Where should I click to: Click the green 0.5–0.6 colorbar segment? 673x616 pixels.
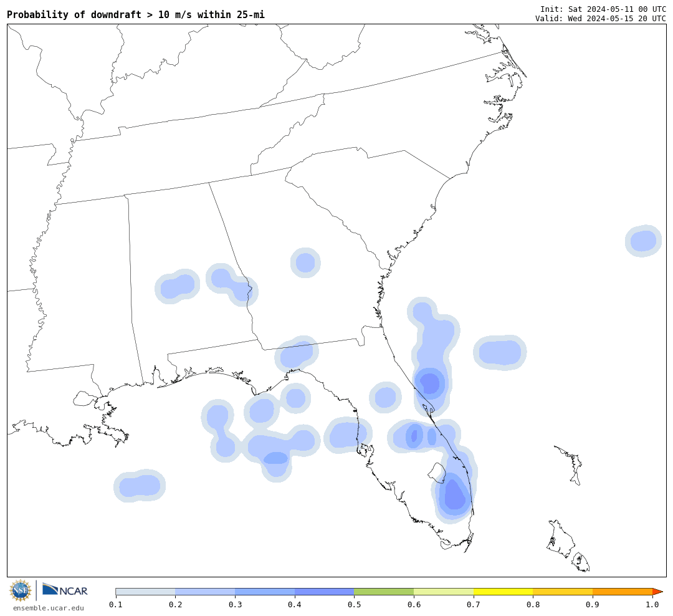(384, 592)
